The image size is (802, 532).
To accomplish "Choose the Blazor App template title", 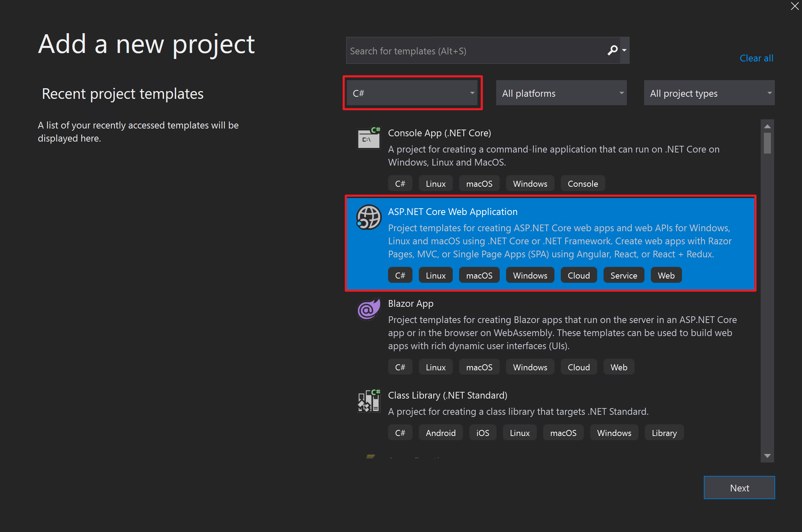I will pos(410,304).
